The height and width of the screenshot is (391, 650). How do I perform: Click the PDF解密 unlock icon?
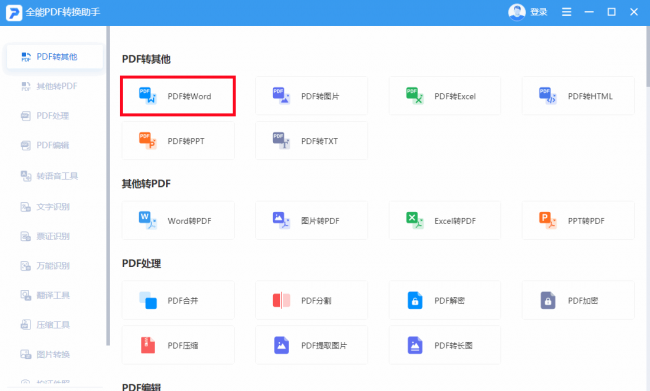pos(415,300)
